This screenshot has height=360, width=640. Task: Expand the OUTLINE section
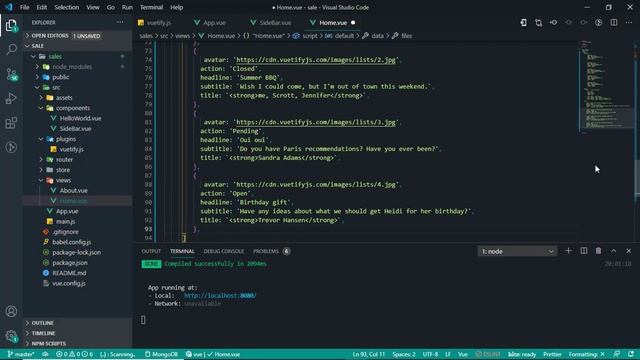coord(78,323)
